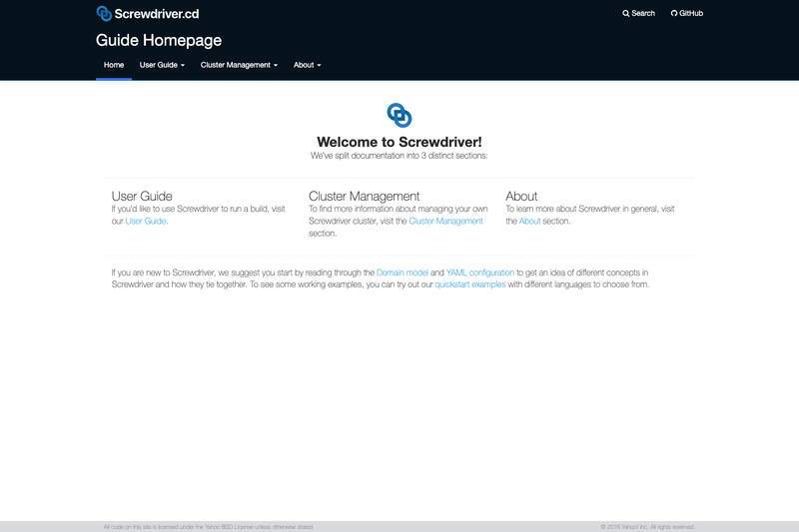This screenshot has height=532, width=799.
Task: Open the User Guide link in body
Action: (x=146, y=221)
